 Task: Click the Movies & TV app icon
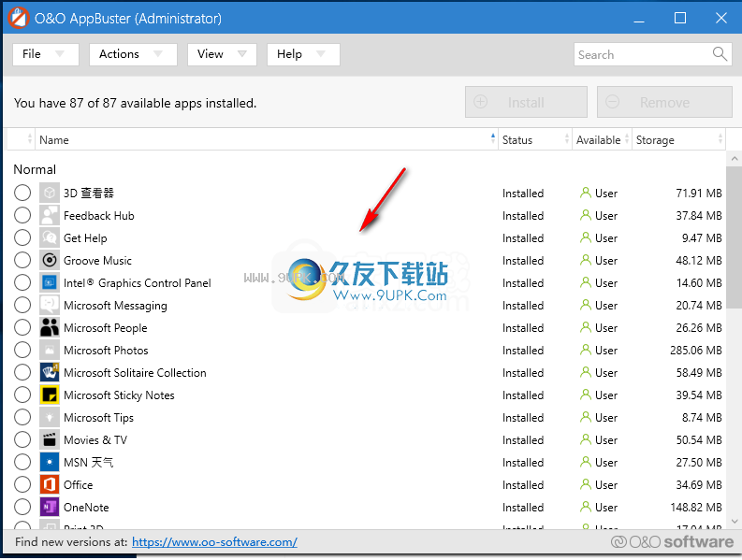(x=50, y=439)
